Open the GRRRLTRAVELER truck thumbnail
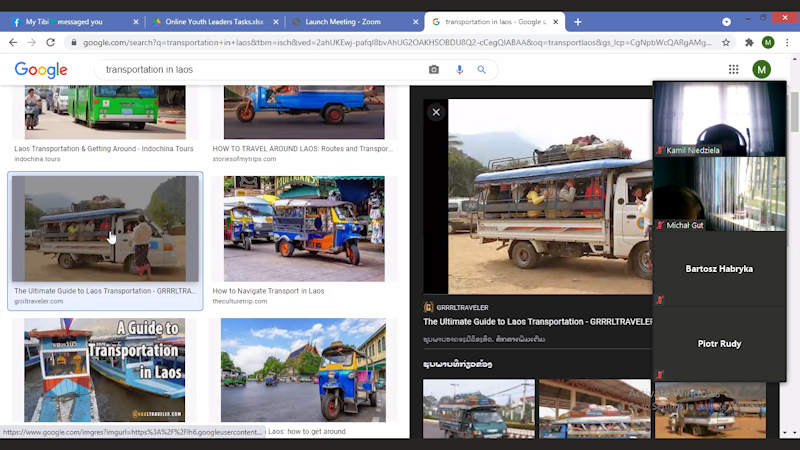The height and width of the screenshot is (450, 800). 105,229
